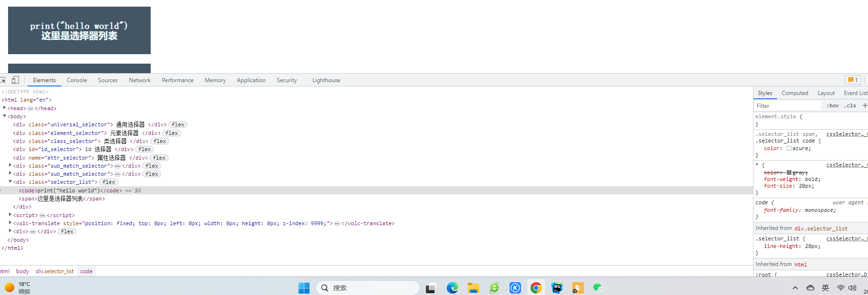Open Task View on the taskbar
The width and height of the screenshot is (868, 295).
tap(431, 288)
